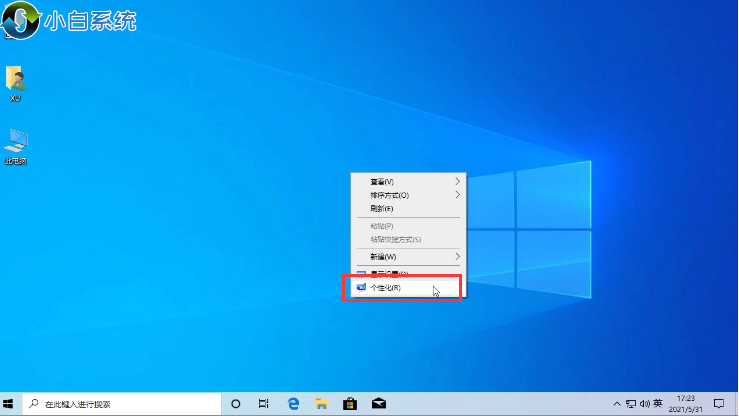Image resolution: width=739 pixels, height=416 pixels.
Task: Click the volume speaker icon in tray
Action: [643, 404]
